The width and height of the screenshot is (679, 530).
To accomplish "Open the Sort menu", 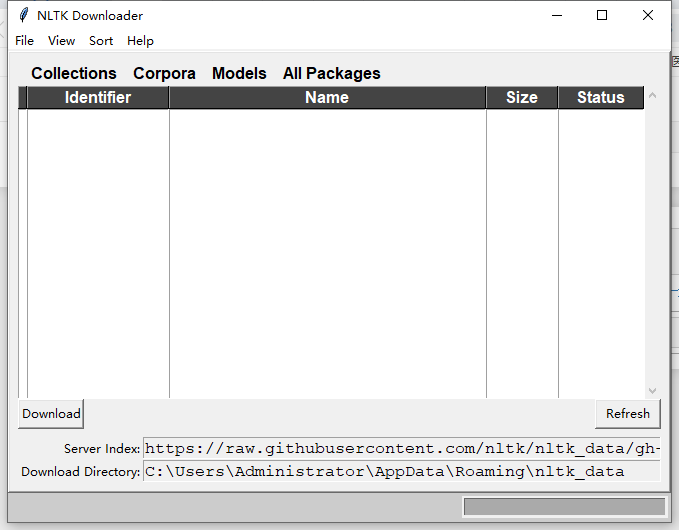I will point(101,41).
